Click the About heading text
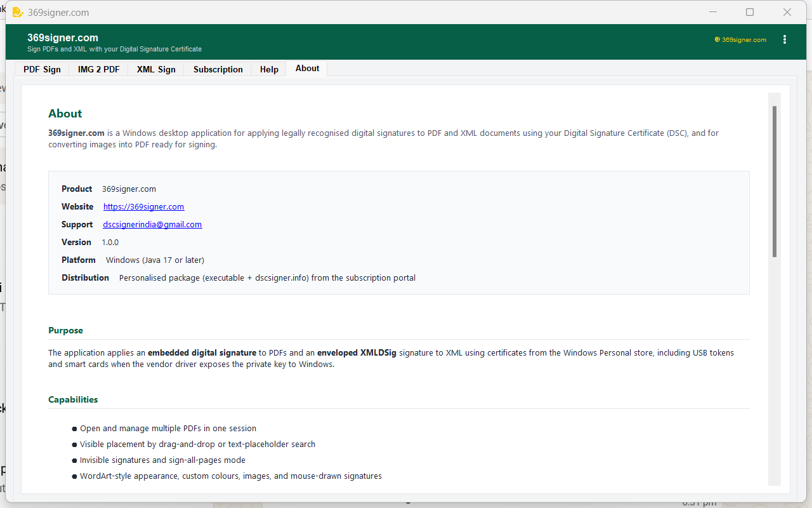 pyautogui.click(x=65, y=114)
